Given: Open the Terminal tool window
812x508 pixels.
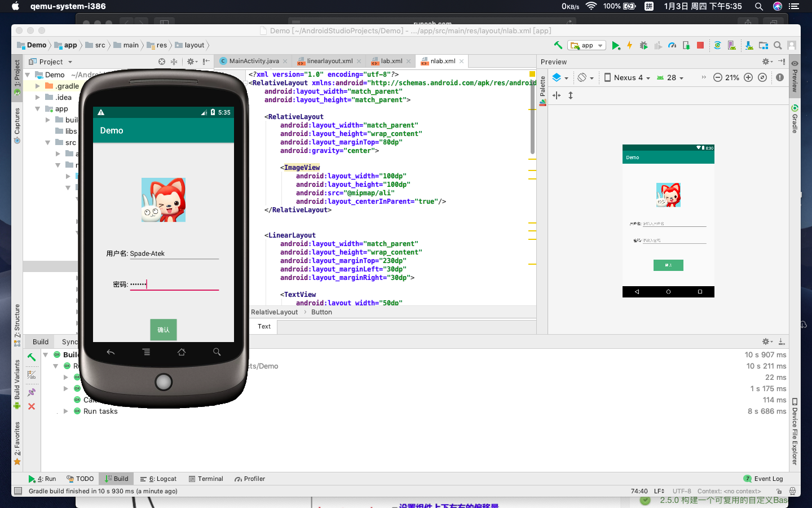Looking at the screenshot, I should pos(206,479).
